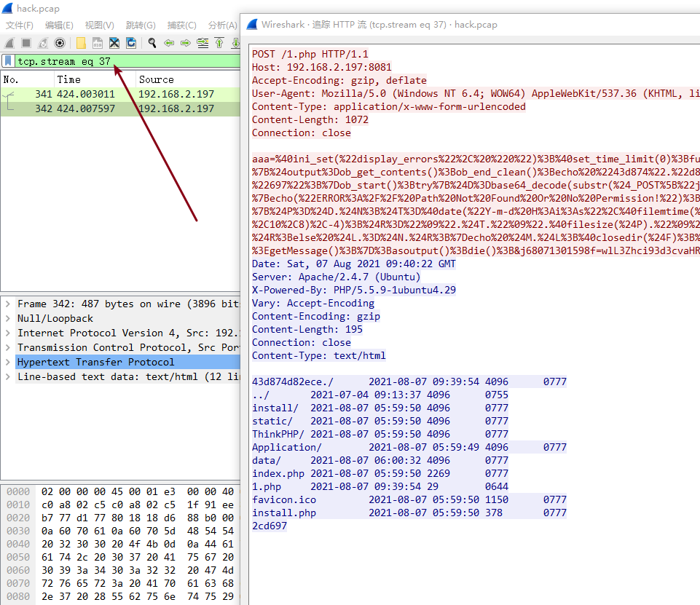The height and width of the screenshot is (605, 700).
Task: Click the open capture file folder icon
Action: coord(81,43)
